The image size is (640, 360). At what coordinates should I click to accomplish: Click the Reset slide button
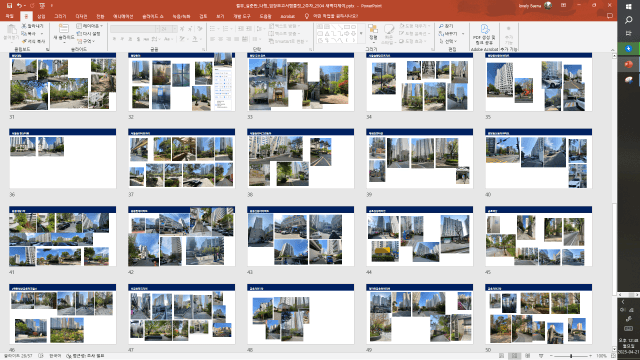click(x=88, y=33)
